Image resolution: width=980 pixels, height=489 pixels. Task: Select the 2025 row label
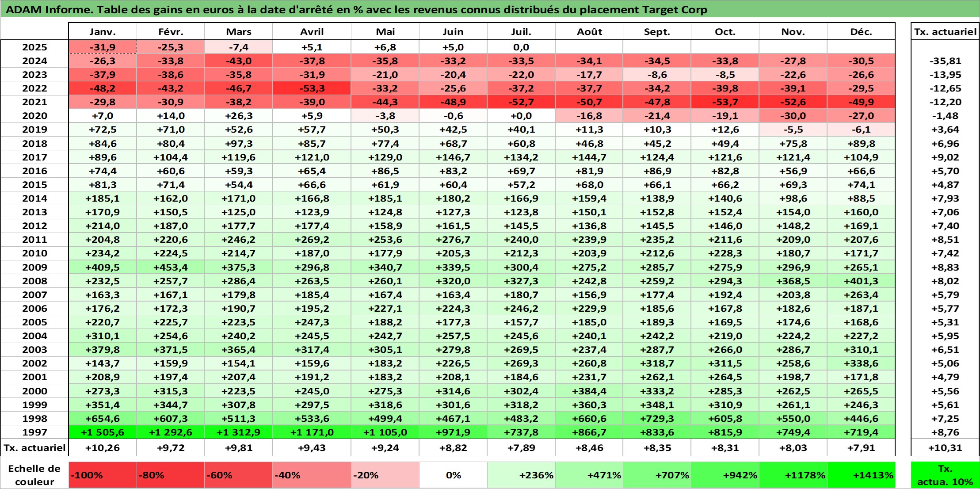coord(34,47)
